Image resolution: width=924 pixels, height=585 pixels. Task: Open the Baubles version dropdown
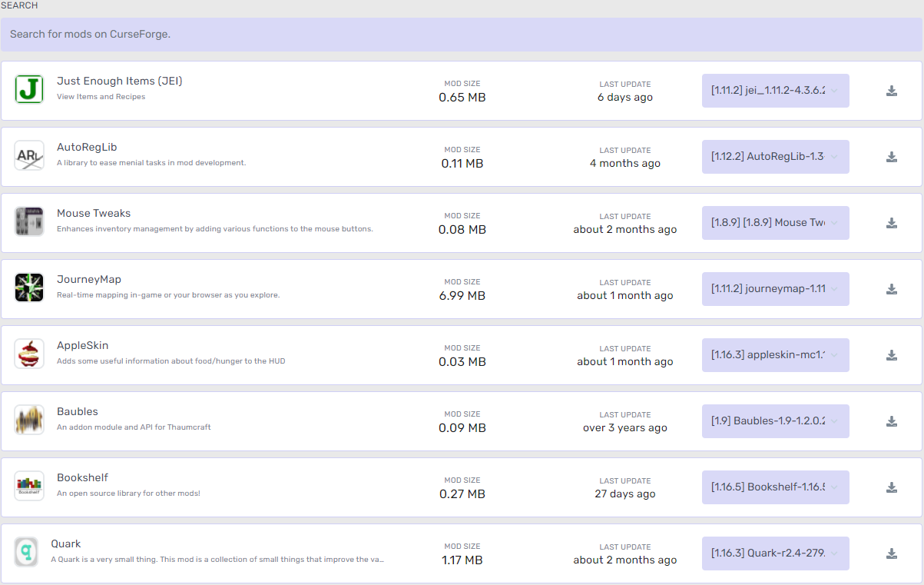coord(776,421)
